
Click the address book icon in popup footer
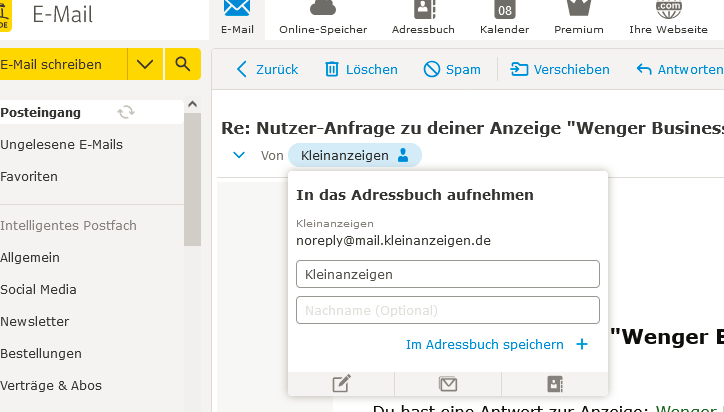click(x=555, y=384)
